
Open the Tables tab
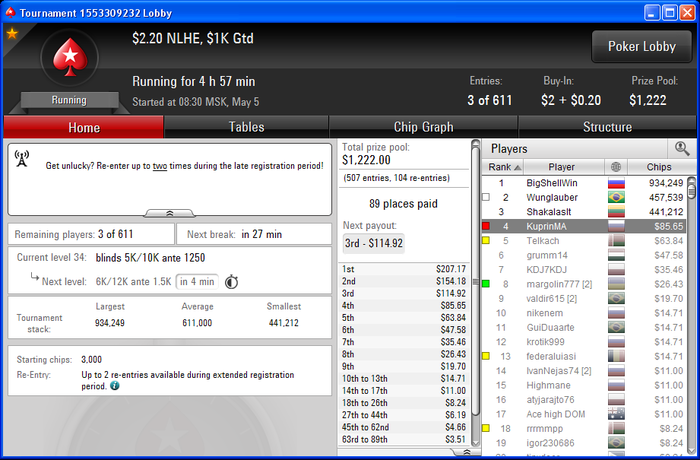pos(246,127)
